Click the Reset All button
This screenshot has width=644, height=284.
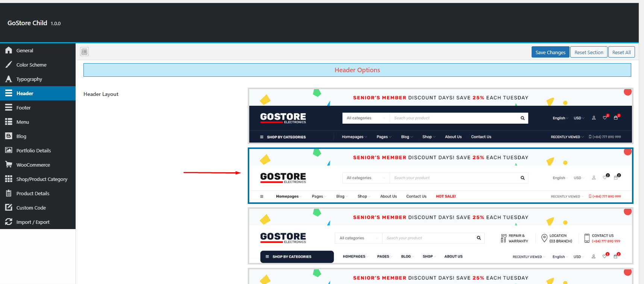621,52
